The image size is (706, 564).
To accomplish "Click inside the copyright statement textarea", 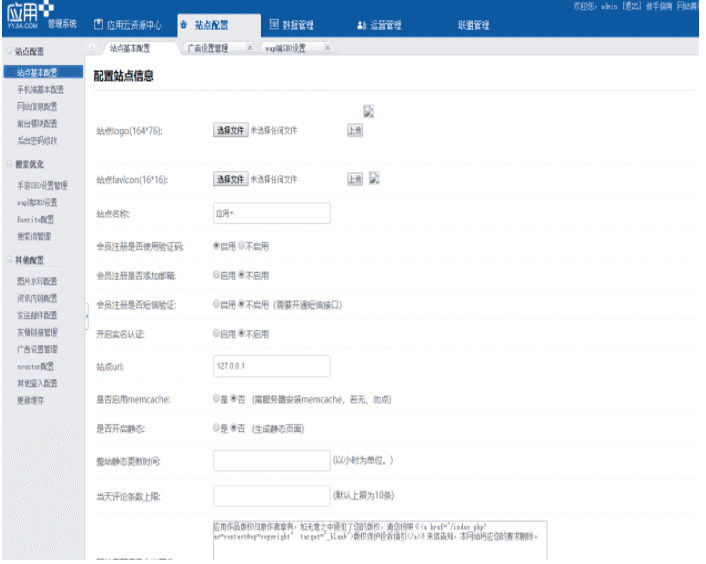I will point(380,541).
